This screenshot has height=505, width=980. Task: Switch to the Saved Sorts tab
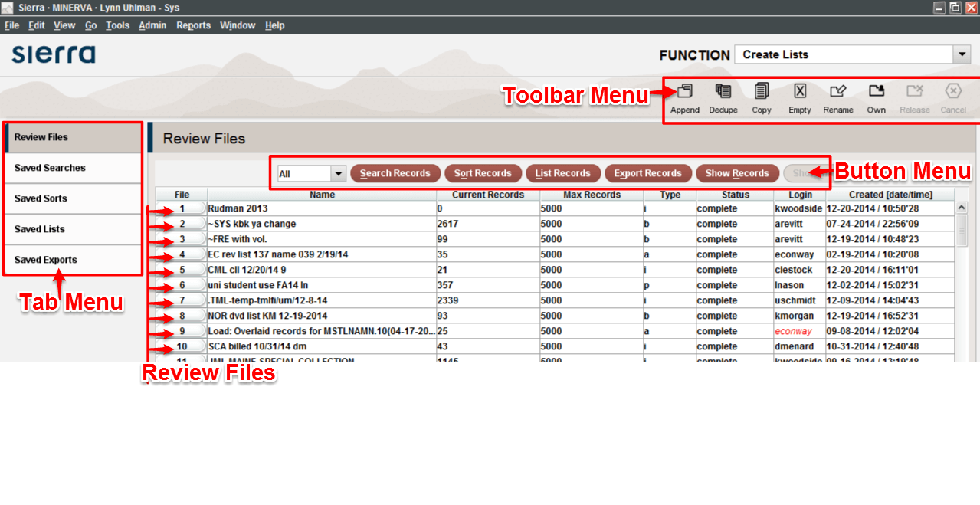pos(74,198)
